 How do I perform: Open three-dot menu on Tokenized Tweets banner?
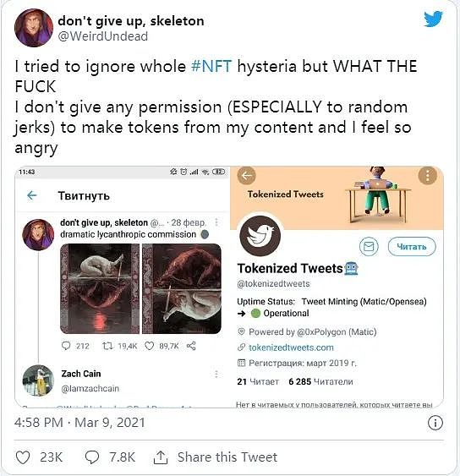pyautogui.click(x=428, y=176)
